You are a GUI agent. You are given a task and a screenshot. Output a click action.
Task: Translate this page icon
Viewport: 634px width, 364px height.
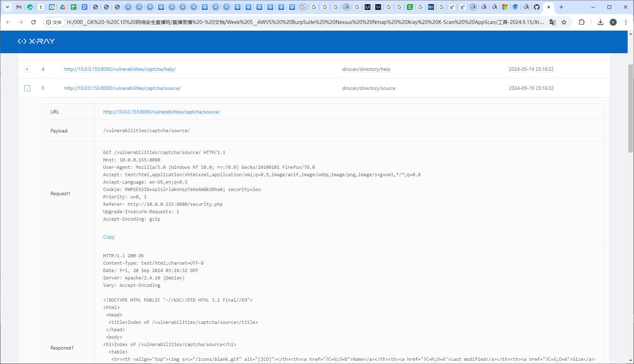(x=553, y=22)
